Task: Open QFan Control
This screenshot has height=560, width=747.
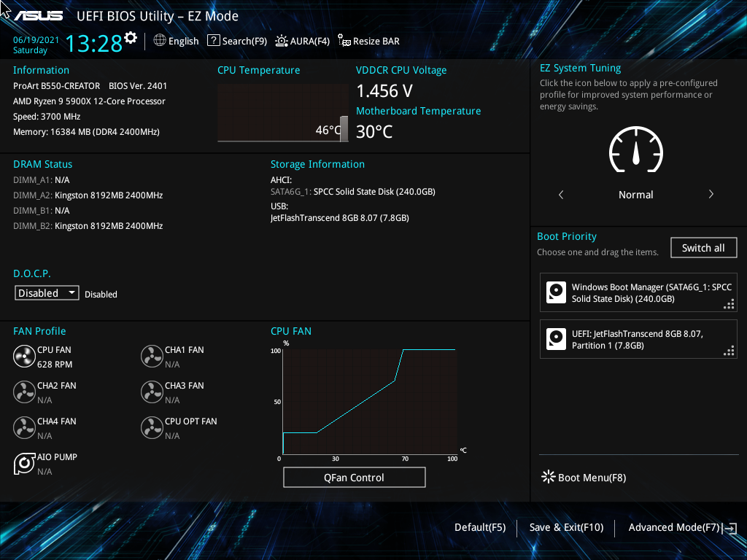Action: [354, 477]
